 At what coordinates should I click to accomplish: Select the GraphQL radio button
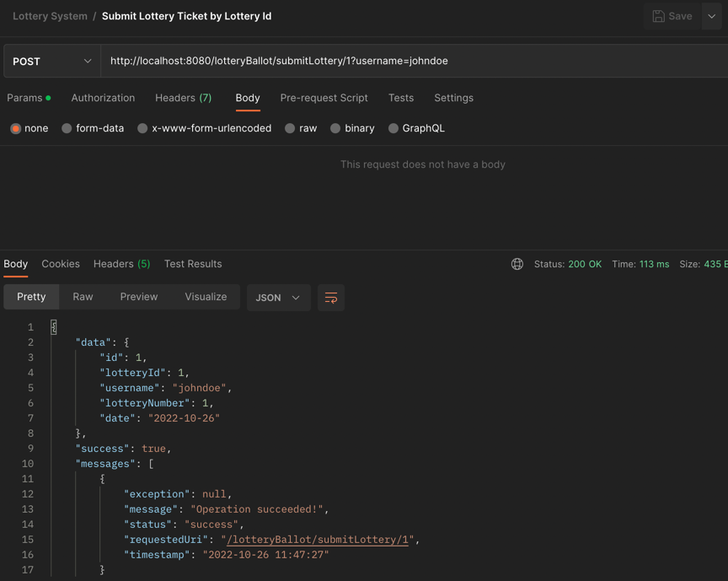(393, 128)
